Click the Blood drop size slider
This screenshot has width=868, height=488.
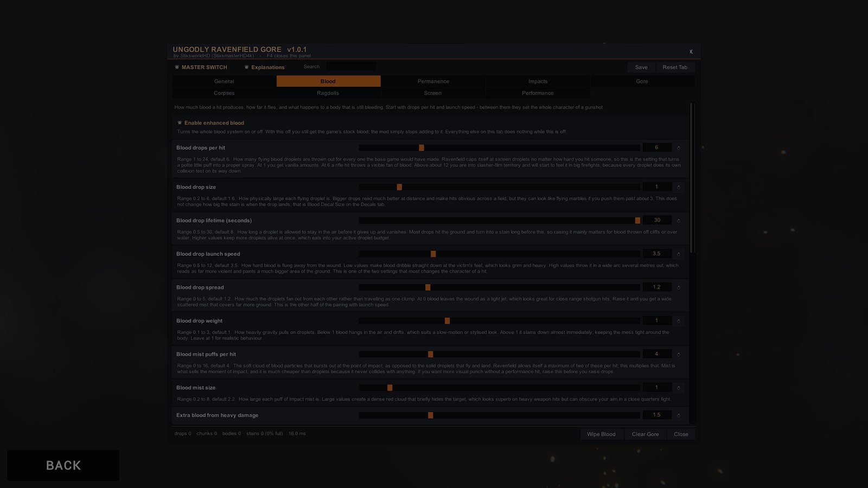click(x=499, y=187)
